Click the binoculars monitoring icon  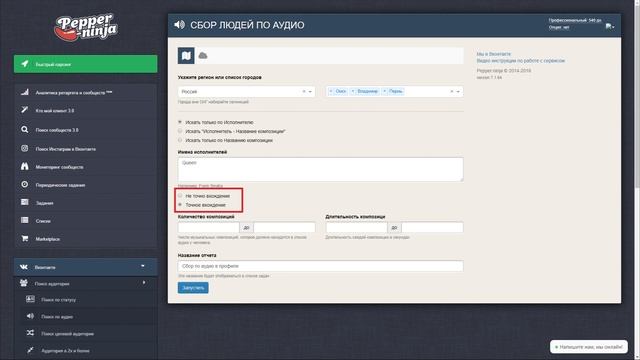coord(25,167)
